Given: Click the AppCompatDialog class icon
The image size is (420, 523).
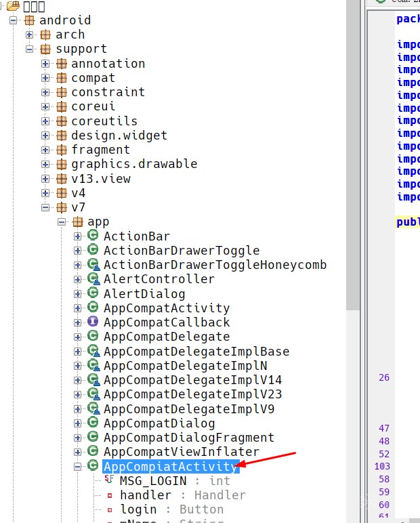Looking at the screenshot, I should (x=93, y=423).
